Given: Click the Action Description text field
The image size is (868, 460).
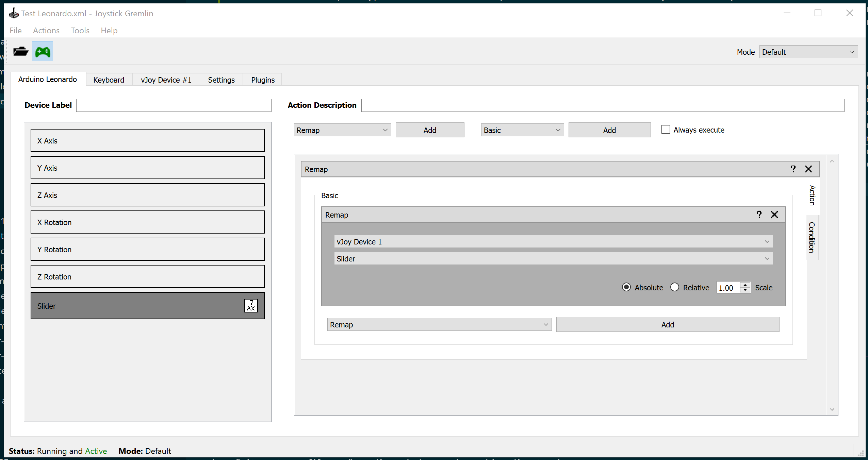Looking at the screenshot, I should pos(602,105).
